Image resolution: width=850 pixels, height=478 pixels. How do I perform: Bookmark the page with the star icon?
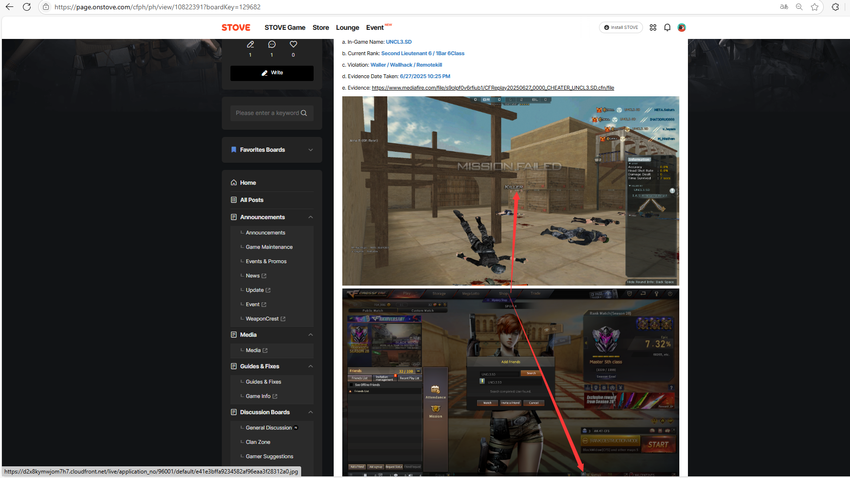[814, 7]
